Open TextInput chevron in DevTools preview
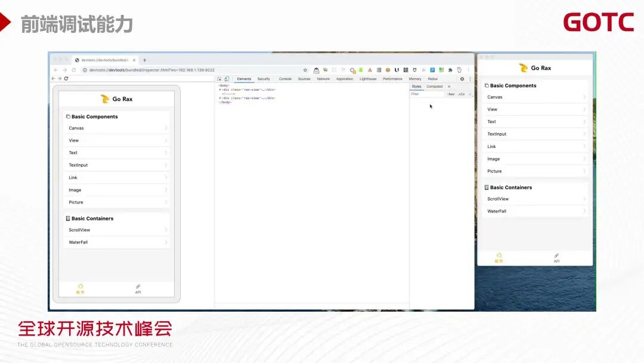644x363 pixels. (x=166, y=165)
